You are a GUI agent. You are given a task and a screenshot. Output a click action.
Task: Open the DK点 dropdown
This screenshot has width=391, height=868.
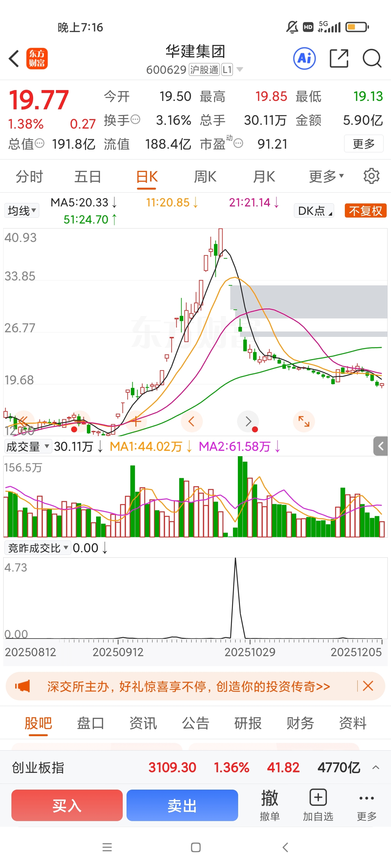tap(314, 210)
